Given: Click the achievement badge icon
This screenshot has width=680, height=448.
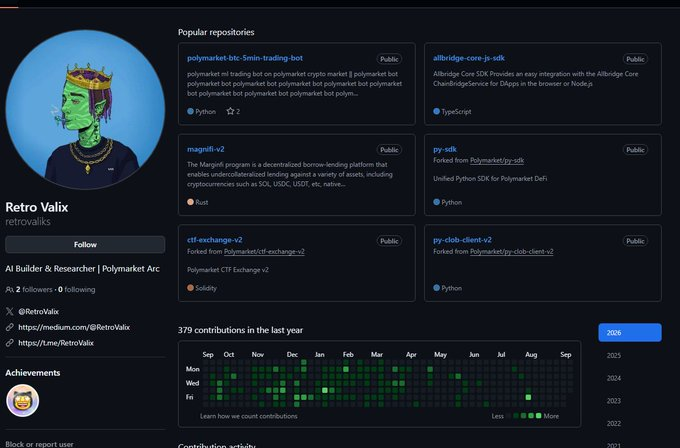Looking at the screenshot, I should pyautogui.click(x=23, y=400).
